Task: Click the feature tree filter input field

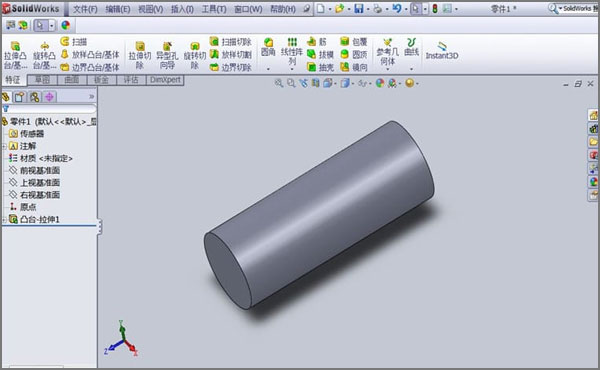Action: pyautogui.click(x=50, y=109)
